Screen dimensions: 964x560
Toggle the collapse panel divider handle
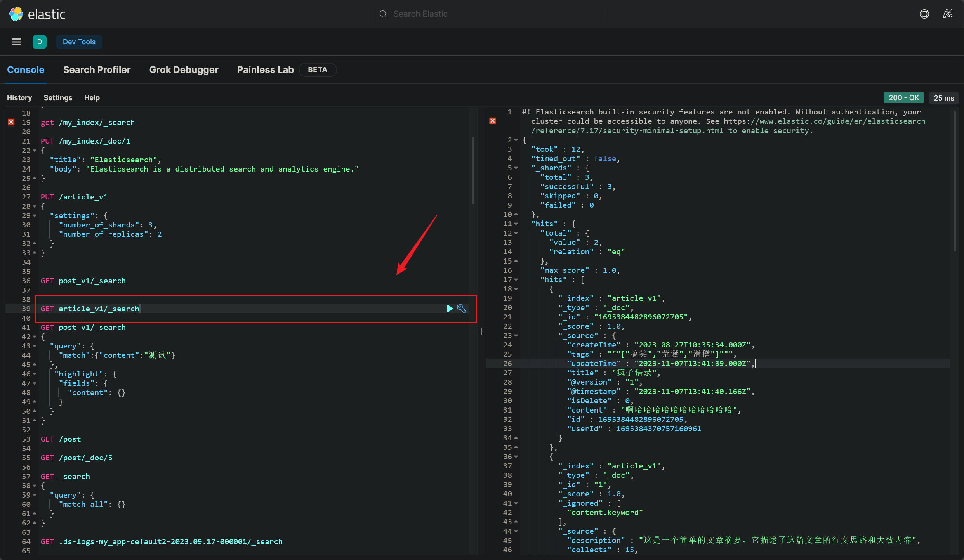pyautogui.click(x=482, y=331)
